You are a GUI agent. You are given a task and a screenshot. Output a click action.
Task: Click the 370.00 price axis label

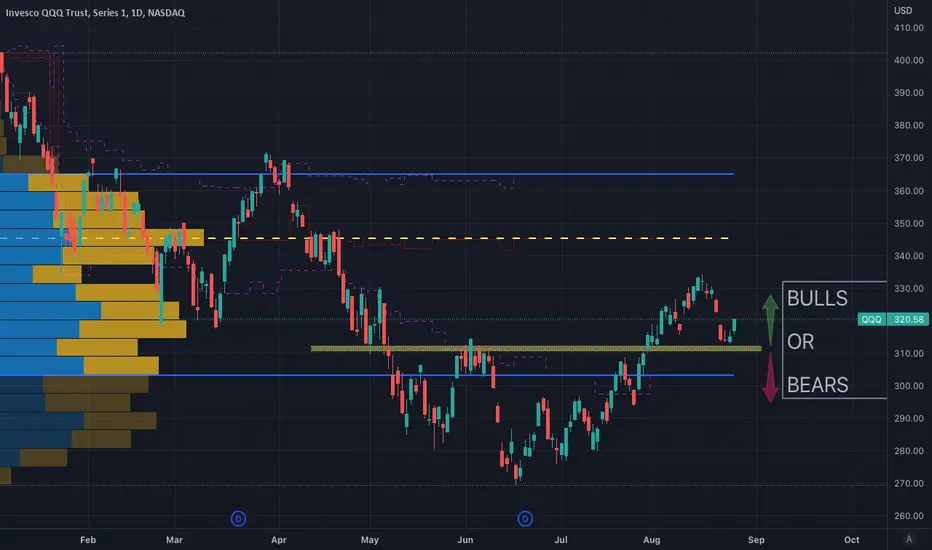909,158
